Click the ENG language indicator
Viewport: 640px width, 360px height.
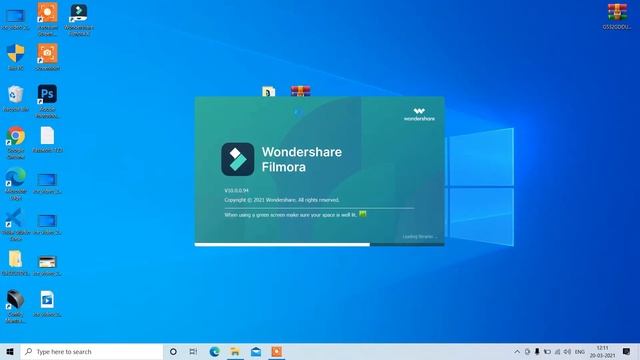580,352
